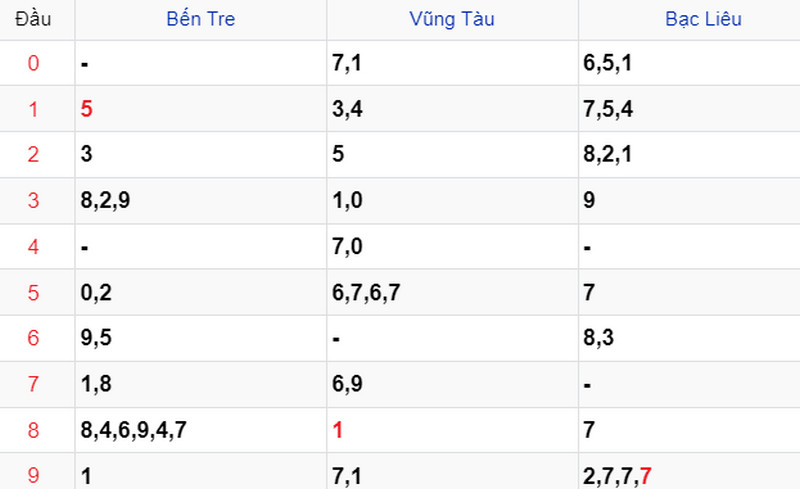The image size is (800, 489).
Task: Click the Đầu column header
Action: click(33, 19)
